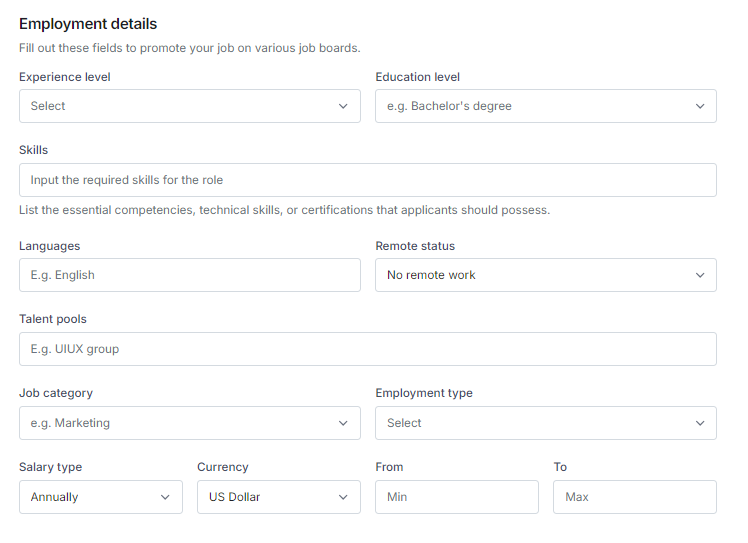Image resolution: width=748 pixels, height=543 pixels.
Task: Open the Salary type Annually dropdown
Action: [x=100, y=497]
